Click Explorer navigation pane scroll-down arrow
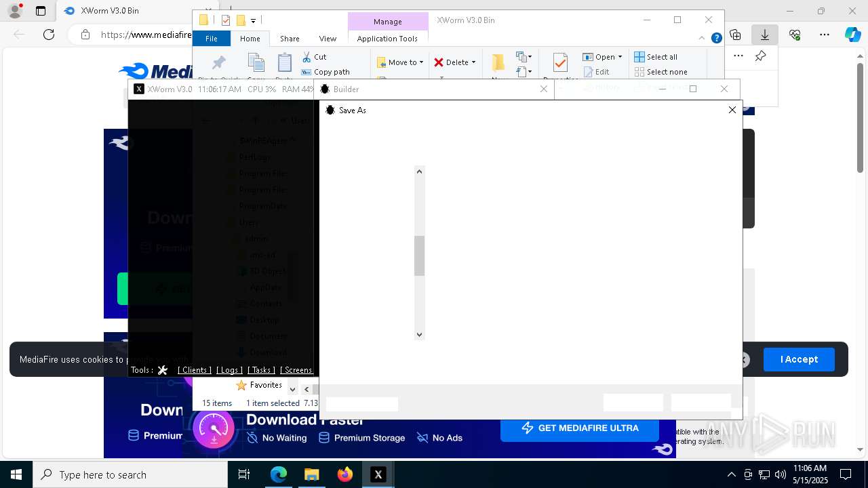This screenshot has width=868, height=488. (x=293, y=390)
